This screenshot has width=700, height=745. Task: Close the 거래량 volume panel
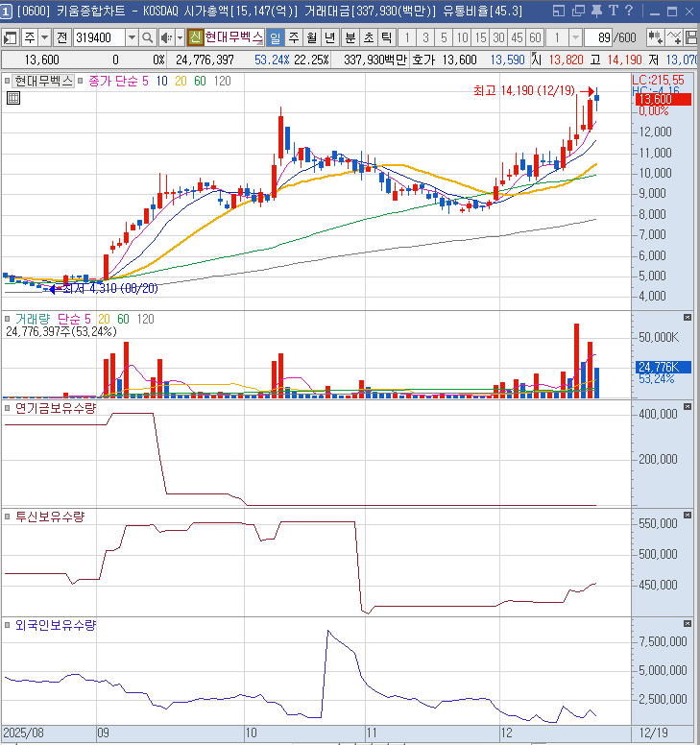pos(687,317)
